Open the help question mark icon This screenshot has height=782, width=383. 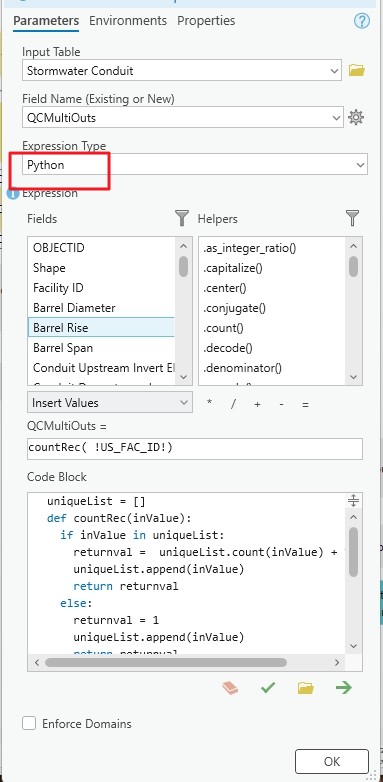(362, 21)
